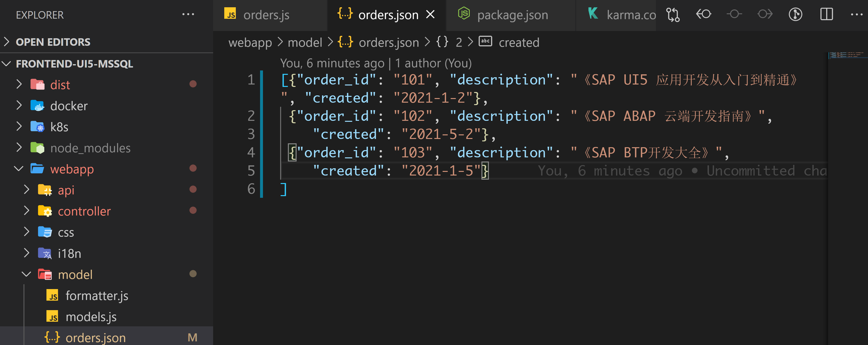Collapse the model folder chevron
This screenshot has height=345, width=868.
27,274
